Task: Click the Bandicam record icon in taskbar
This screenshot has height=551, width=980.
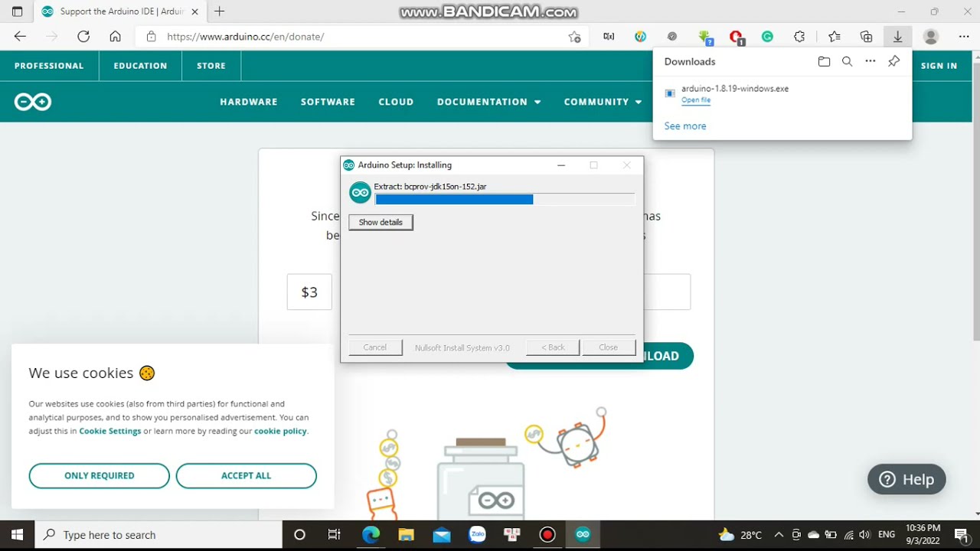Action: tap(547, 535)
